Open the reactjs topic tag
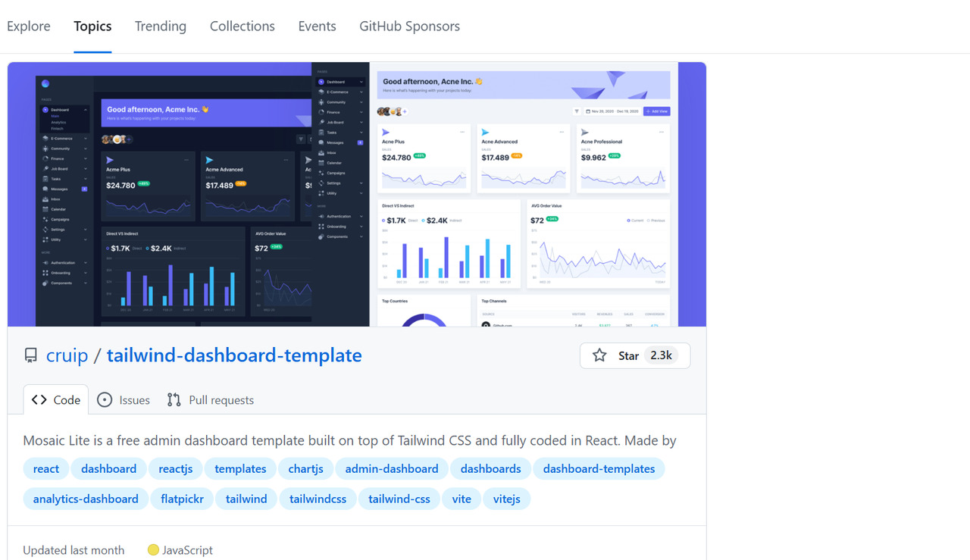Image resolution: width=970 pixels, height=560 pixels. [176, 469]
